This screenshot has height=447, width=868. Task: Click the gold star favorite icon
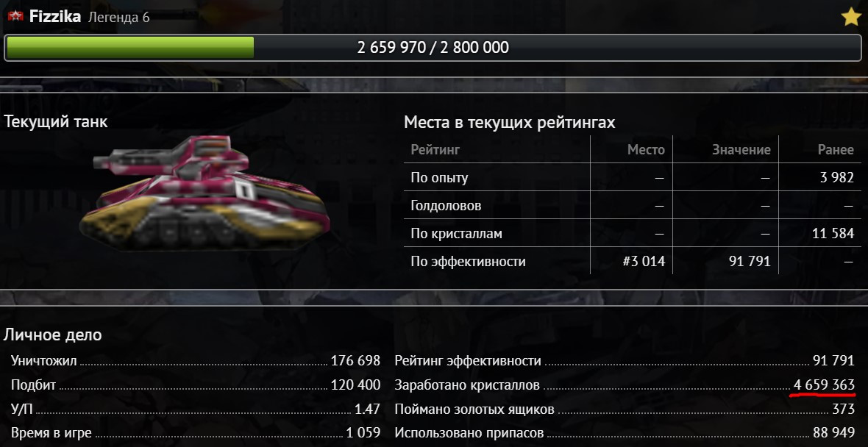(x=851, y=17)
